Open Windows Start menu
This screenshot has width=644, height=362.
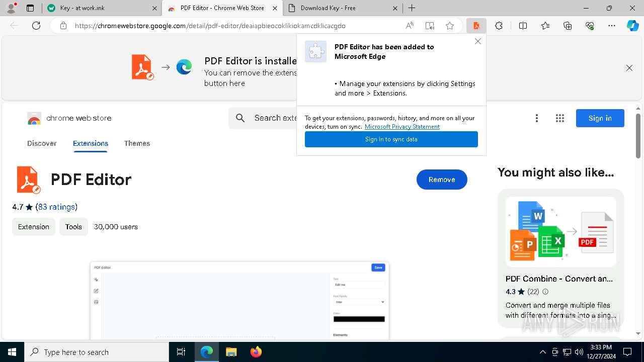(12, 352)
